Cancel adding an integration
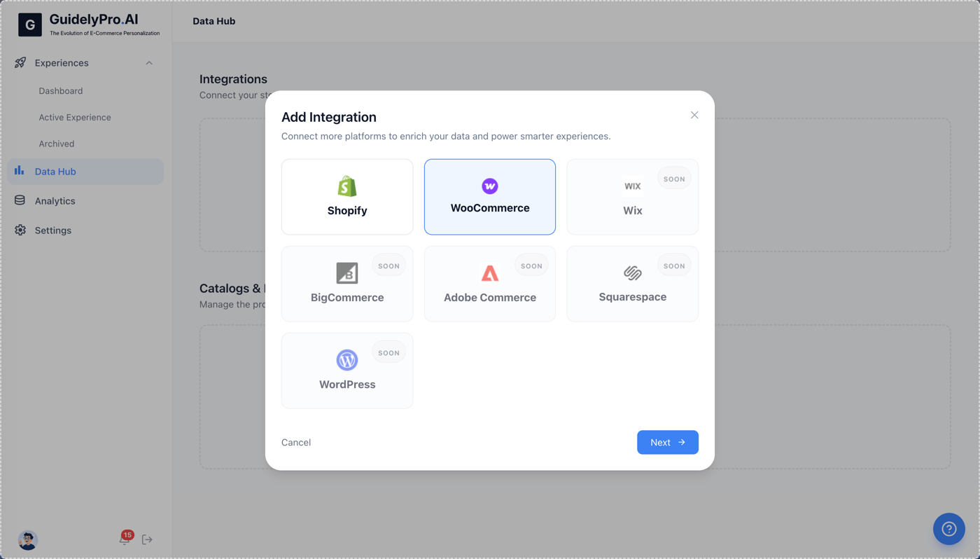Screen dimensions: 980x559 point(296,443)
